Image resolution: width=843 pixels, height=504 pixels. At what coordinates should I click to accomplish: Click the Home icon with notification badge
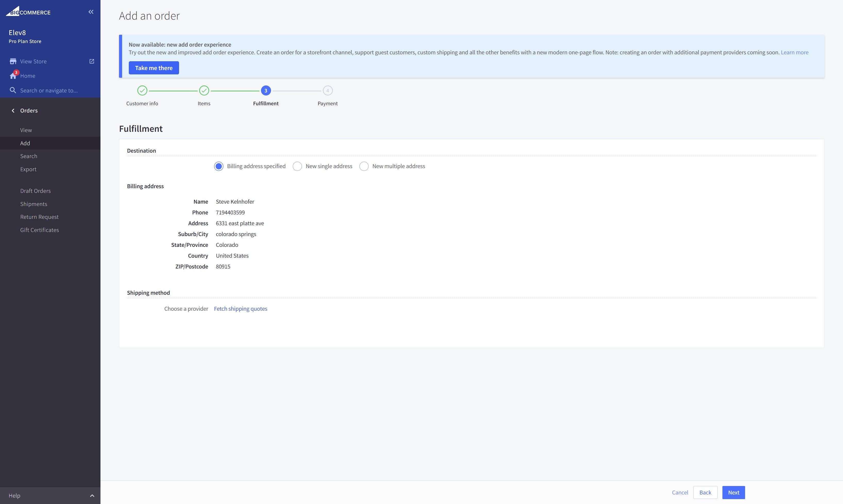[x=13, y=75]
